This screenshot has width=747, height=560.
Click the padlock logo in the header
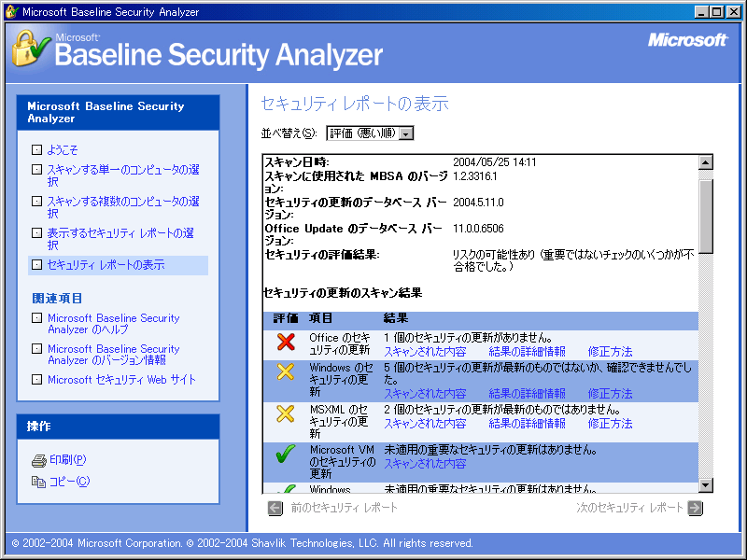click(x=30, y=49)
